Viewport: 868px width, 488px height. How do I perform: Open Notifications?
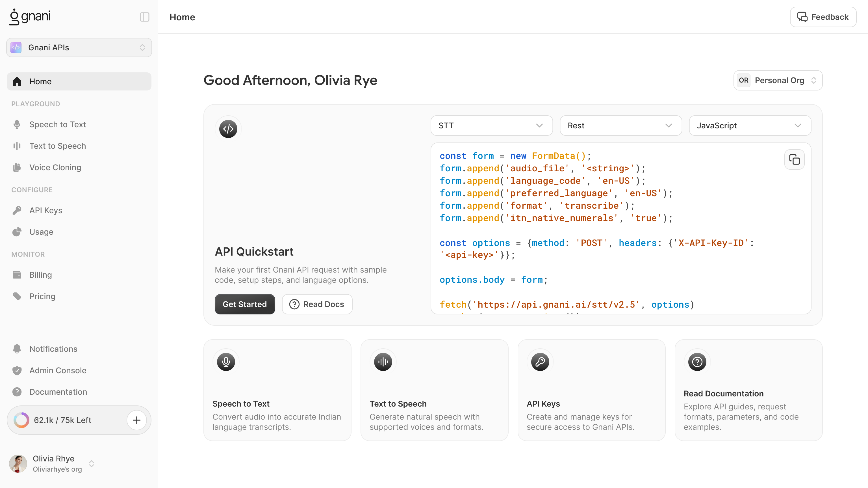[79, 349]
